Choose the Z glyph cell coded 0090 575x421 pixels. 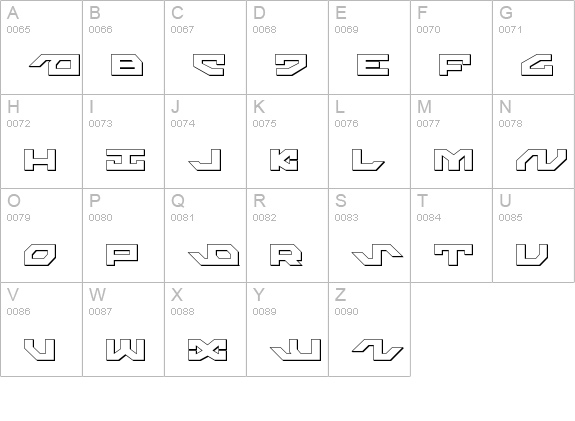click(x=369, y=329)
